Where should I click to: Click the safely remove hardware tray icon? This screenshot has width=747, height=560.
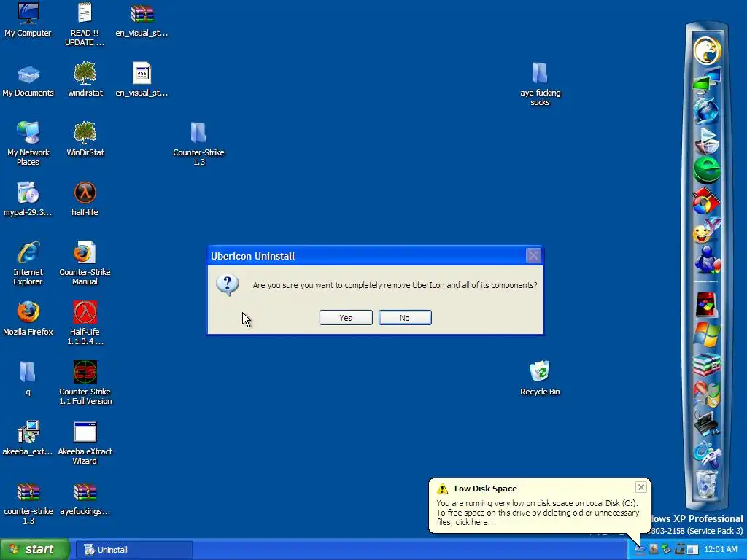(x=667, y=550)
